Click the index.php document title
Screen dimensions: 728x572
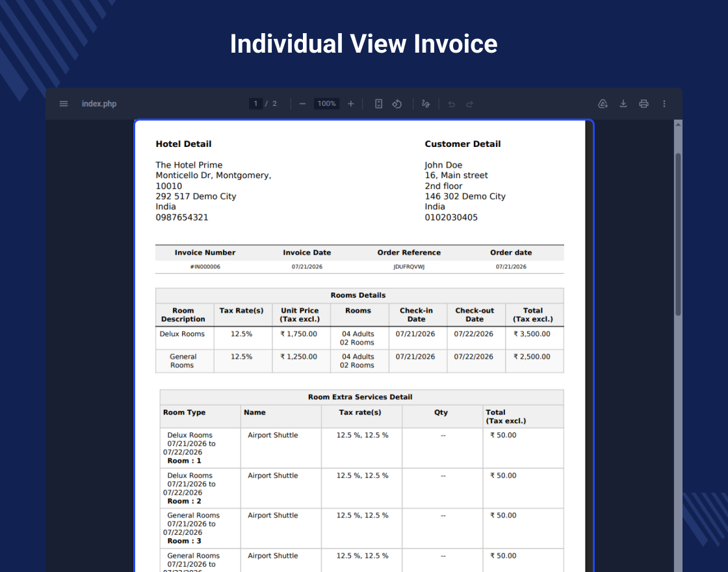click(x=99, y=103)
